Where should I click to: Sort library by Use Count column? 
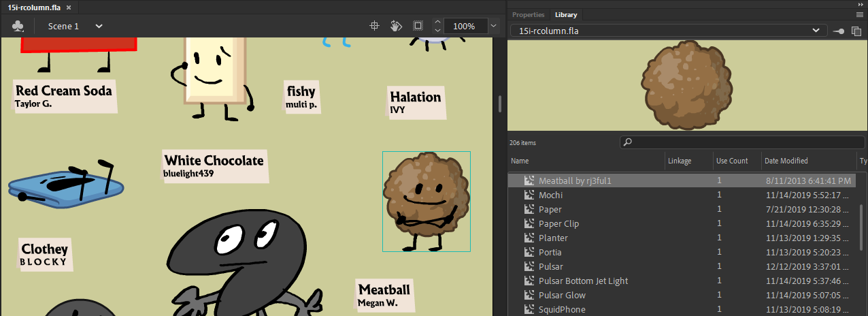point(732,161)
